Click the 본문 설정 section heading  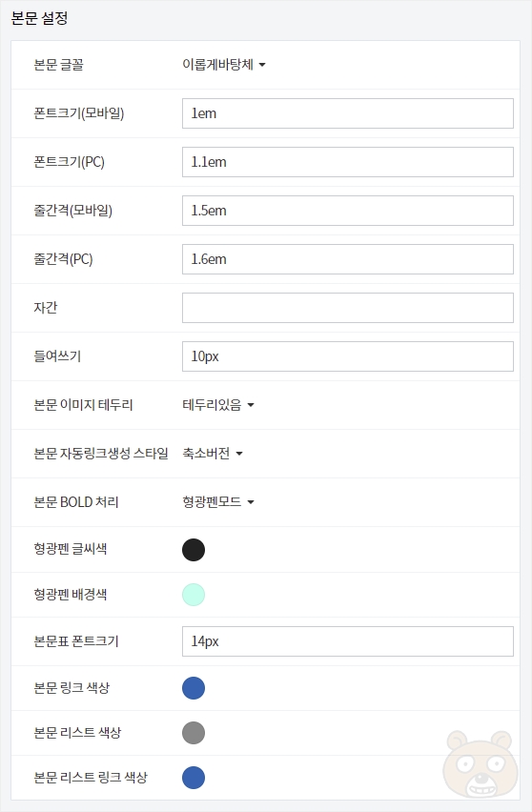click(39, 19)
